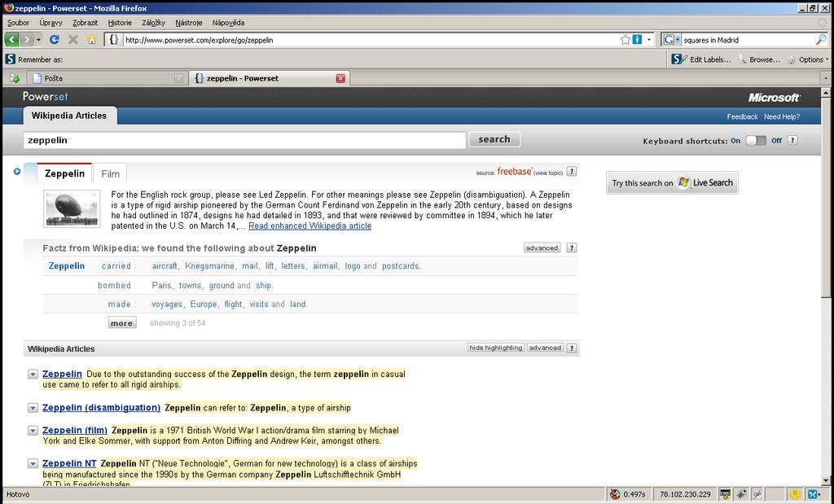Toggle the keyboard shortcuts switch
The height and width of the screenshot is (504, 834).
coord(756,140)
